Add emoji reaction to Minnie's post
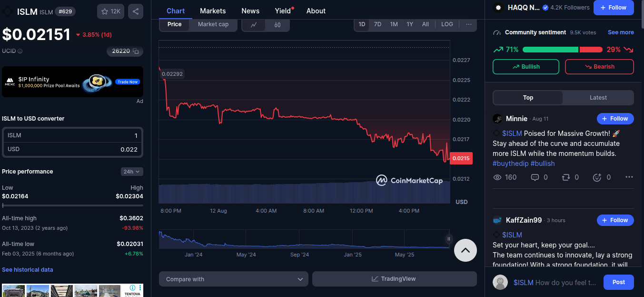The width and height of the screenshot is (644, 297). tap(597, 177)
